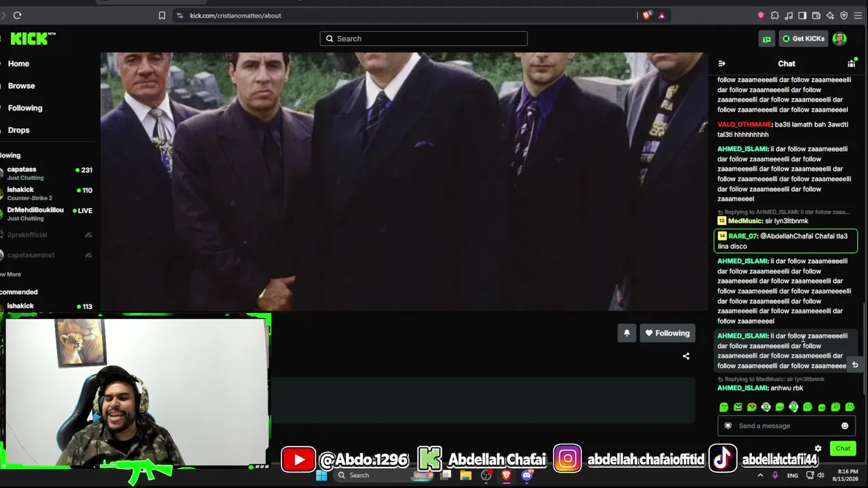Screen dimensions: 868x488
Task: Open the Brave Wallet icon
Action: (x=816, y=16)
